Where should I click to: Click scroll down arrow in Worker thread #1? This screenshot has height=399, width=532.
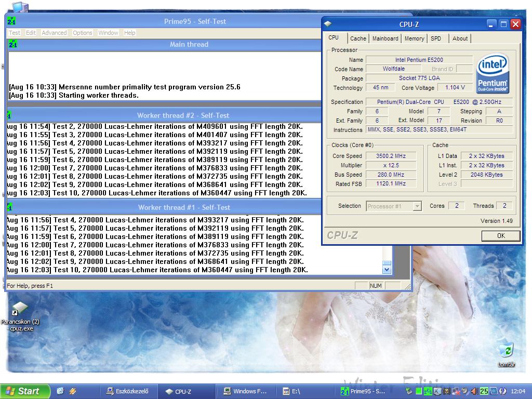[x=387, y=270]
